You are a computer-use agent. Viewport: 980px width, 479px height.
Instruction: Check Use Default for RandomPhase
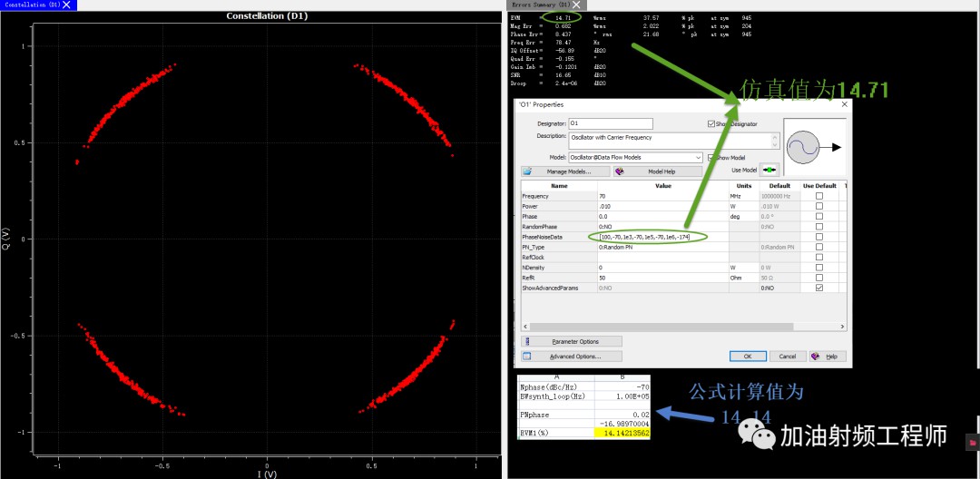click(x=819, y=227)
